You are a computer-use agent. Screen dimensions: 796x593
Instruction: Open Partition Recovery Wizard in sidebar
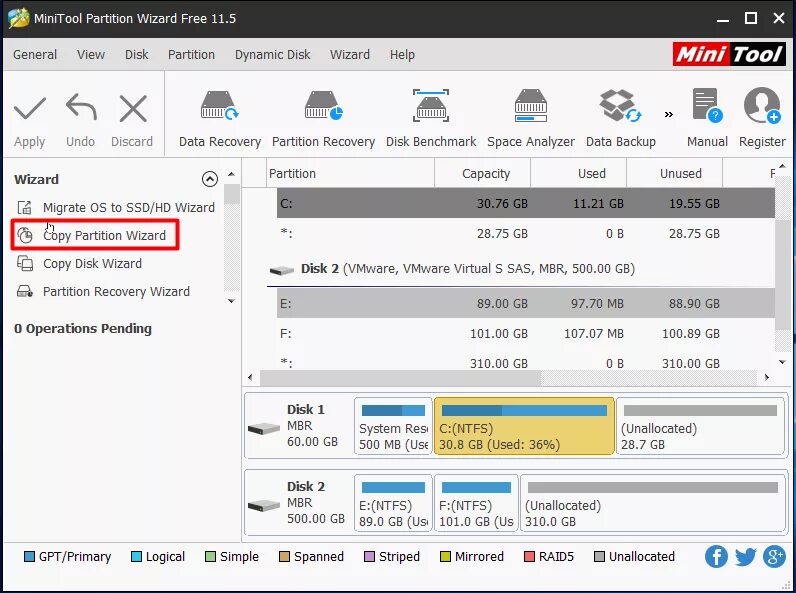[x=103, y=291]
